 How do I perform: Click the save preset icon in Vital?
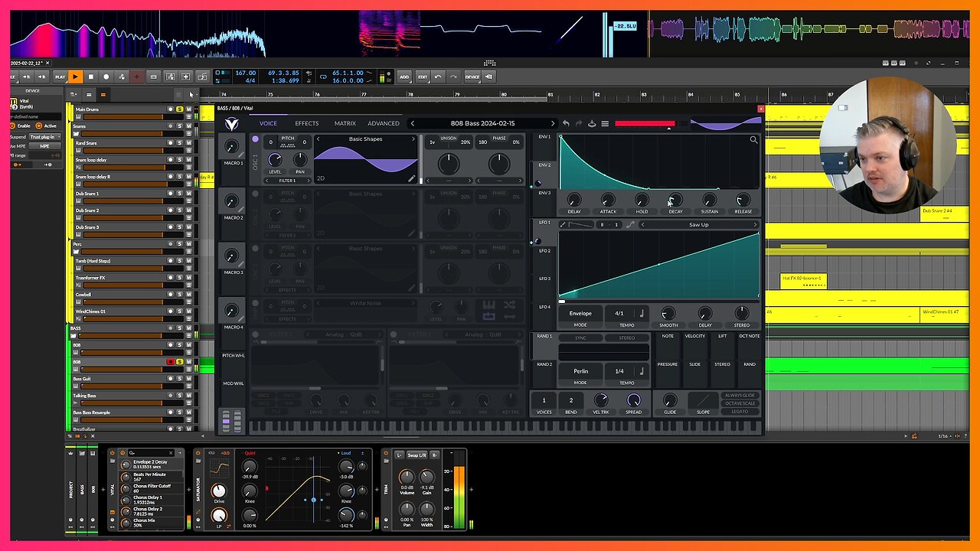point(592,124)
